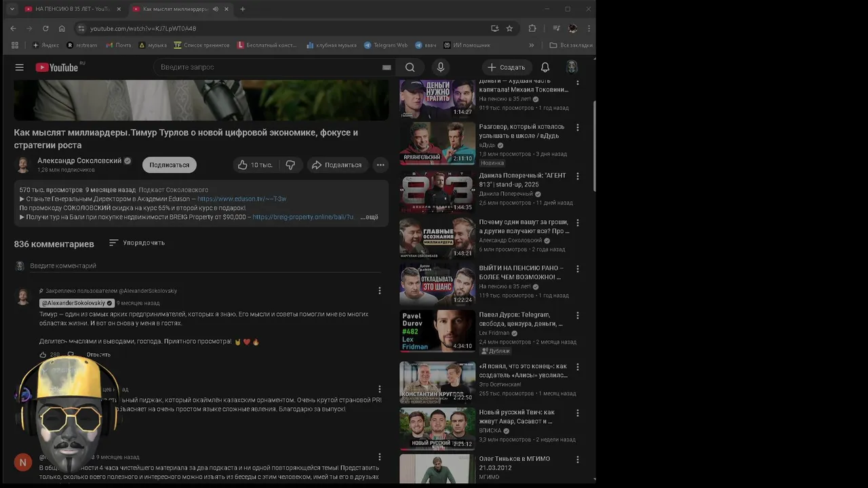
Task: Open more actions next to Поделиться
Action: pos(380,165)
